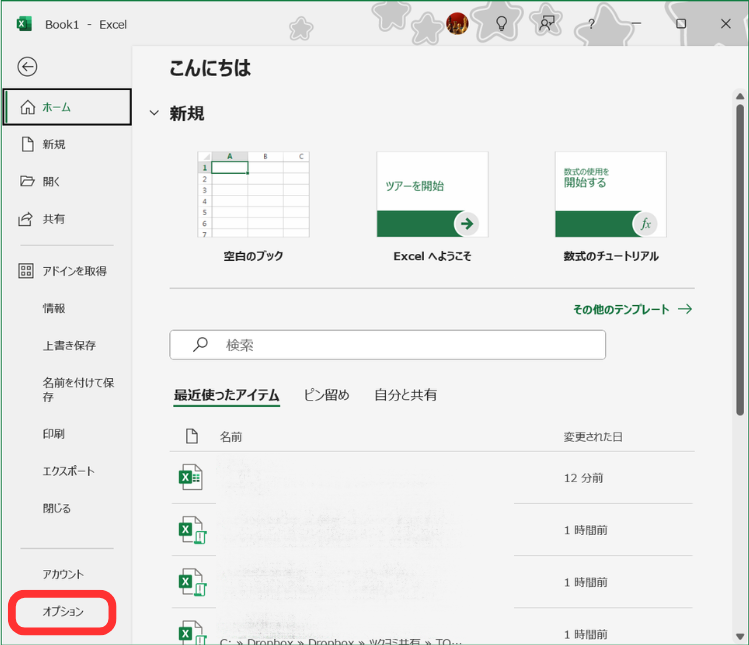Choose 共有 in the sidebar

click(54, 219)
